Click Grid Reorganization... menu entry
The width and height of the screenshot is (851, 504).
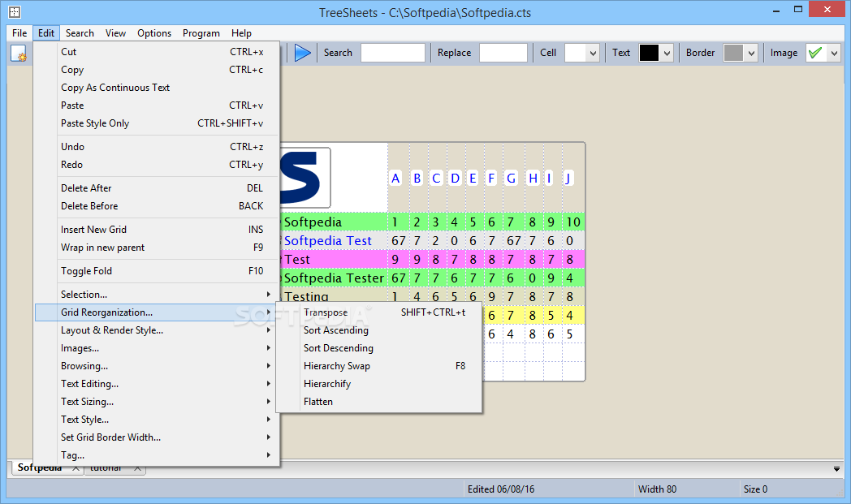coord(157,312)
